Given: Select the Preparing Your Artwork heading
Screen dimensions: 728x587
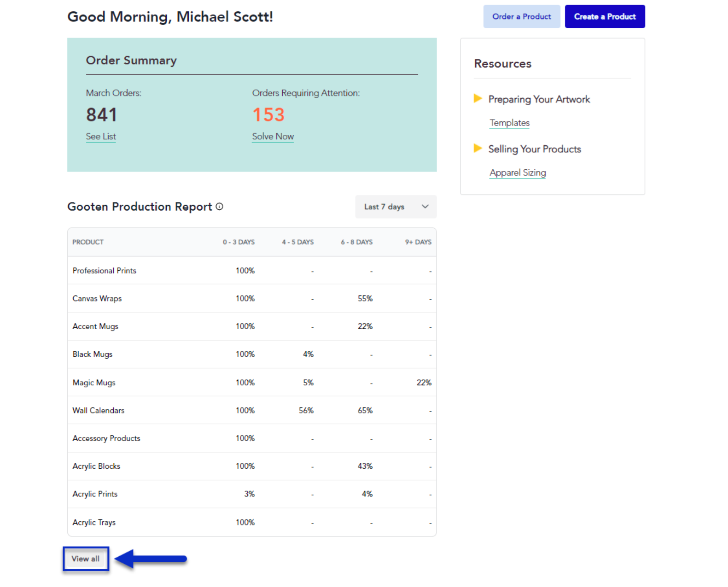Looking at the screenshot, I should [539, 99].
